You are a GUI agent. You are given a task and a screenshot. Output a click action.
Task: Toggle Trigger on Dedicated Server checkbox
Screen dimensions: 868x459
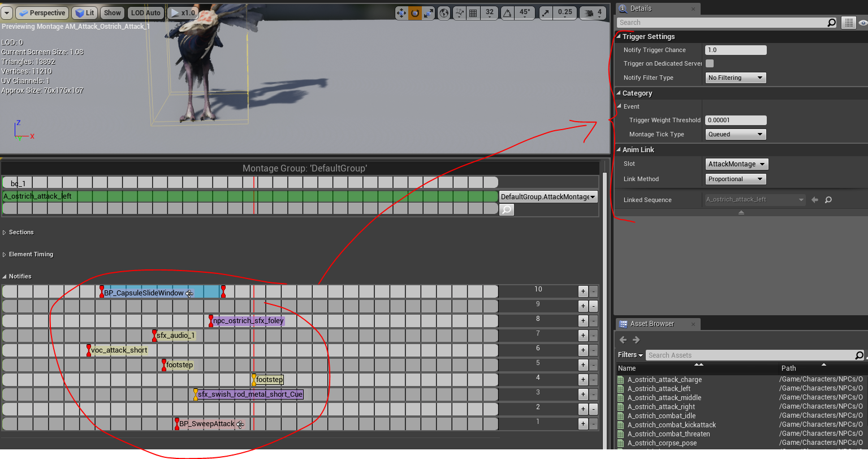click(x=710, y=63)
